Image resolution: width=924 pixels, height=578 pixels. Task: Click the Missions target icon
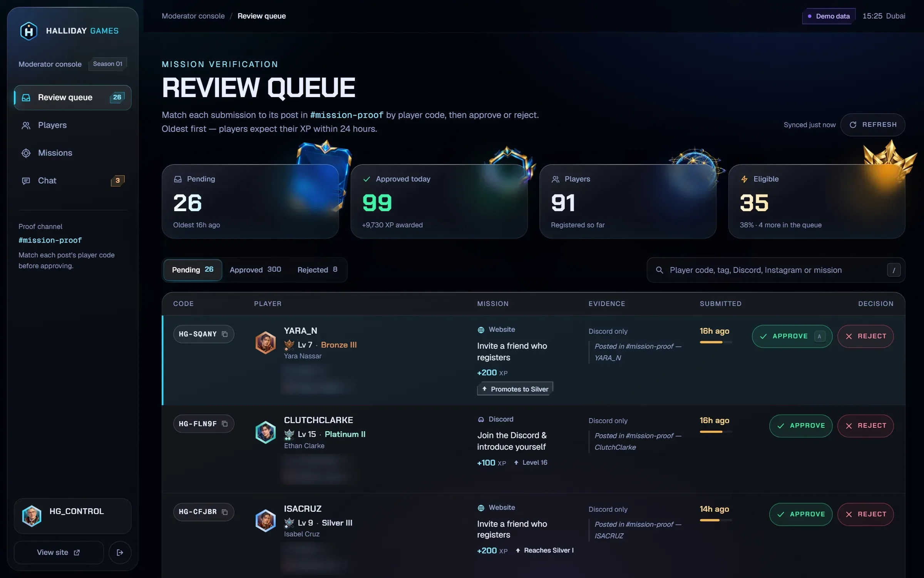coord(26,153)
